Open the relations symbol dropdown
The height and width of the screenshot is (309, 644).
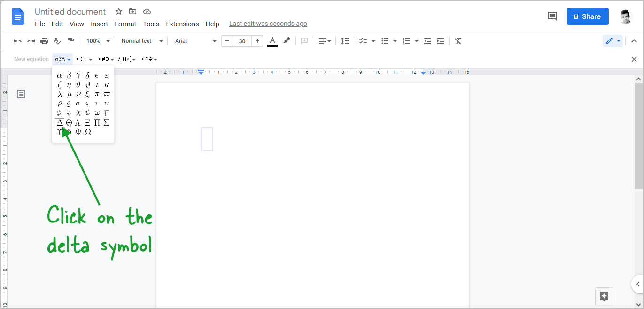105,59
